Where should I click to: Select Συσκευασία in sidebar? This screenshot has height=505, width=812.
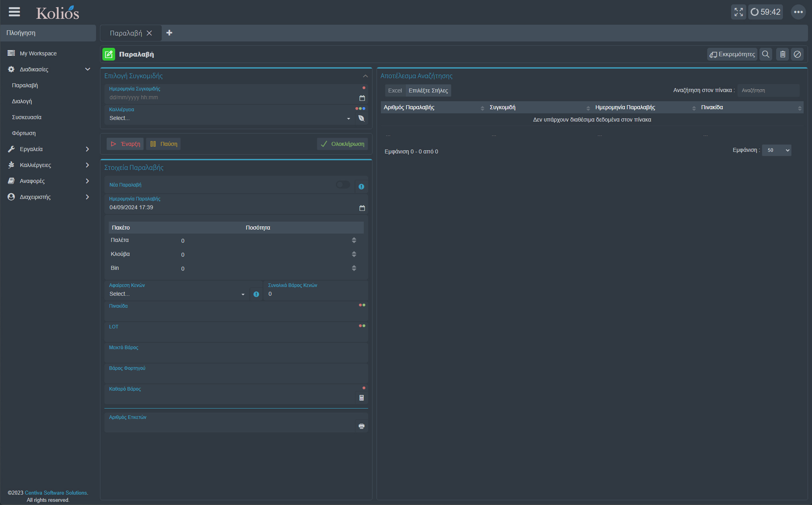point(27,117)
